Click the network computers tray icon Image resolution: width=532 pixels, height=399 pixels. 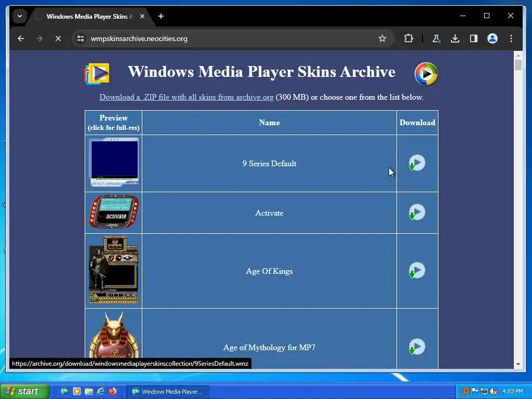(484, 391)
